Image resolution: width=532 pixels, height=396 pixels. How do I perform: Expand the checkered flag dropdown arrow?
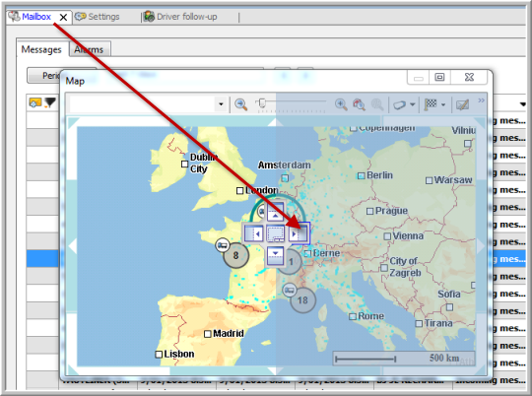point(443,104)
